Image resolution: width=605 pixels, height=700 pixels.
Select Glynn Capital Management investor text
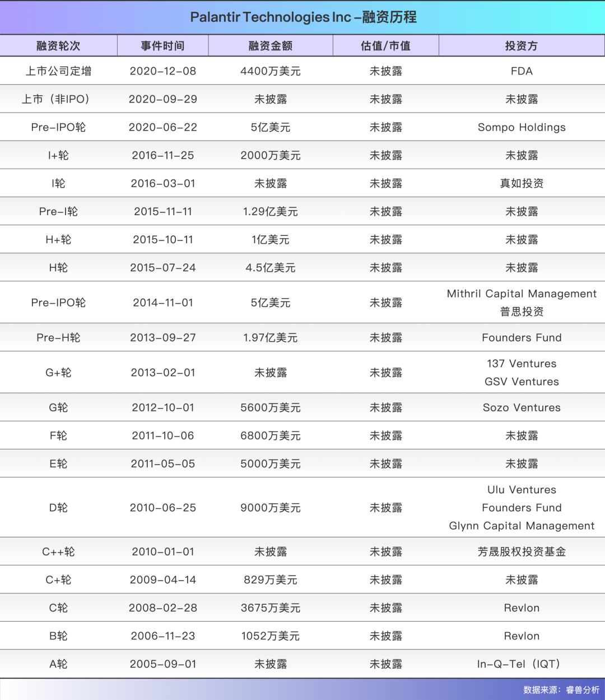(x=522, y=526)
